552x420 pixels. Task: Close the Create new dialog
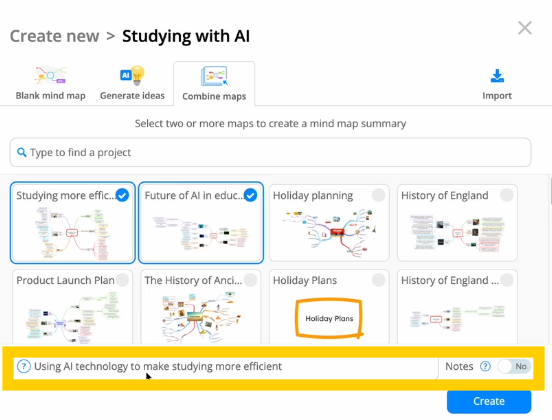[x=525, y=28]
